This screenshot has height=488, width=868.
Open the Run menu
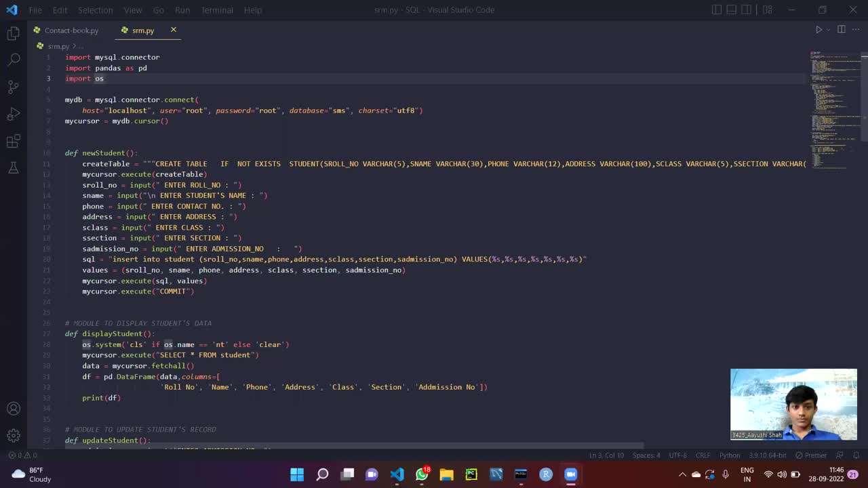tap(182, 10)
